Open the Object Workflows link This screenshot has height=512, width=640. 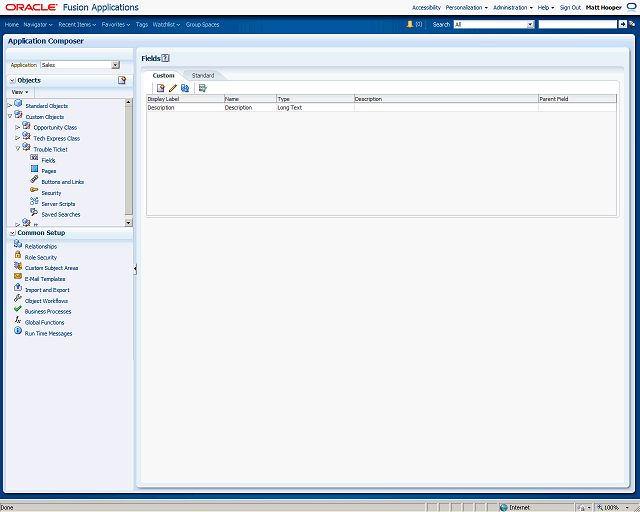point(47,301)
